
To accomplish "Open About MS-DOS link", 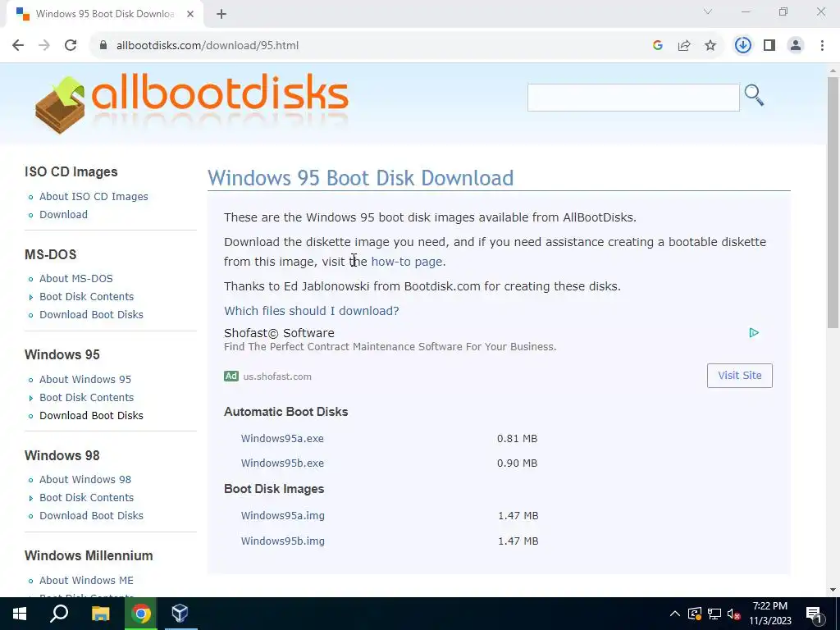I will [76, 279].
